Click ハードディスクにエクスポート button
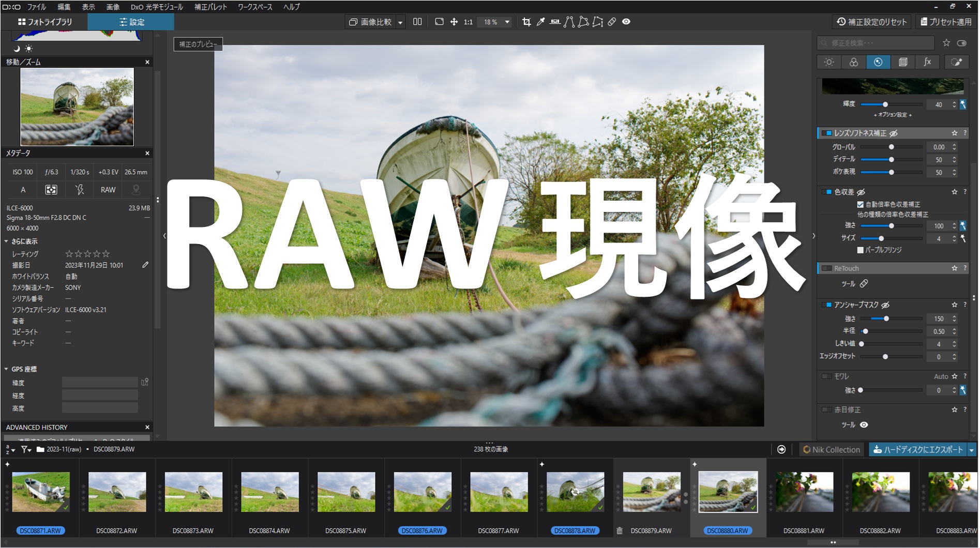The width and height of the screenshot is (980, 548). point(918,450)
